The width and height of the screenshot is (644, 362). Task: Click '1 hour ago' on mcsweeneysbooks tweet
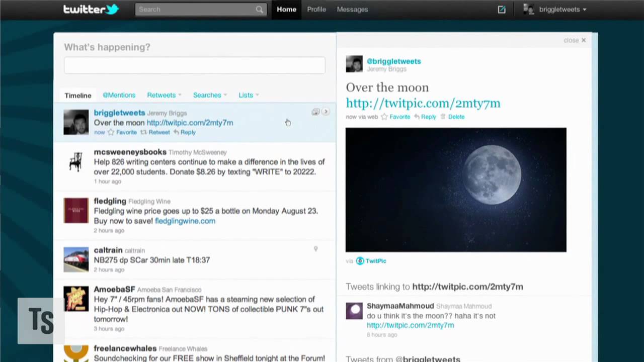[x=107, y=182]
